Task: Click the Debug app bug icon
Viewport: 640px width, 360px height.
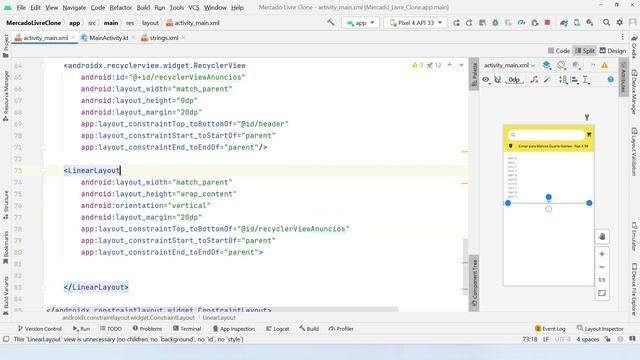Action: coord(495,23)
